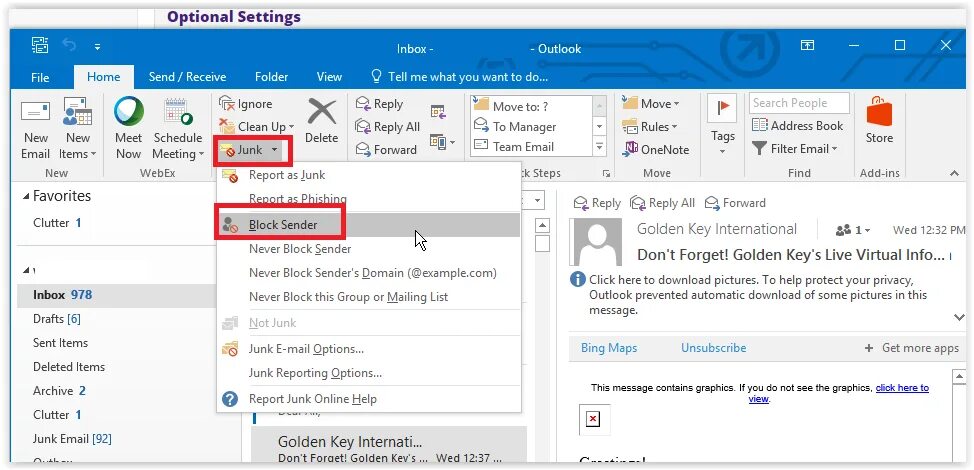974x470 pixels.
Task: Open the Address Book
Action: tap(798, 125)
